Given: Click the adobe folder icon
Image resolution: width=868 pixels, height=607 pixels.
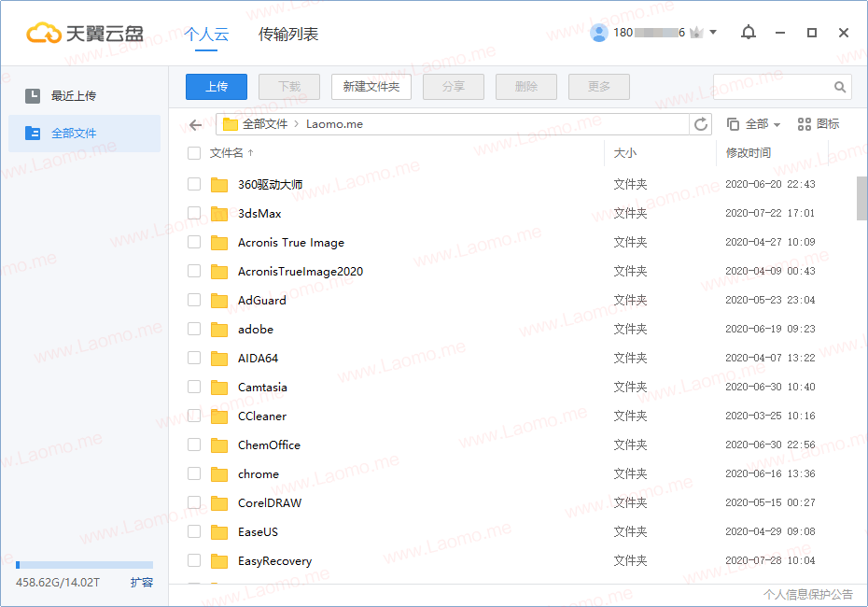Looking at the screenshot, I should coord(219,330).
